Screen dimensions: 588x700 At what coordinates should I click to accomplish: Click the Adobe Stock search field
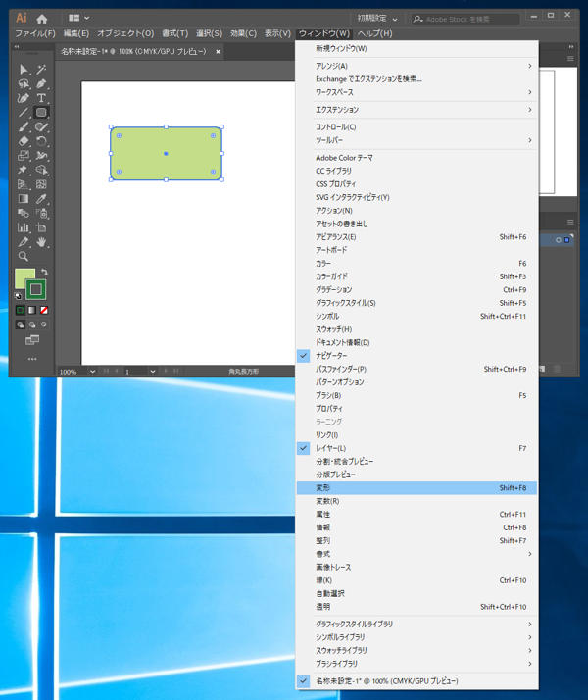465,19
